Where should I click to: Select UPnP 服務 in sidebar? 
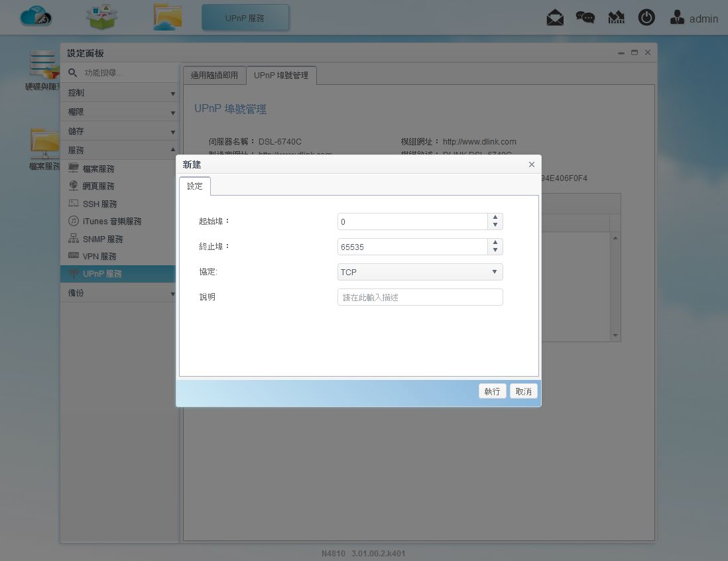pos(118,273)
